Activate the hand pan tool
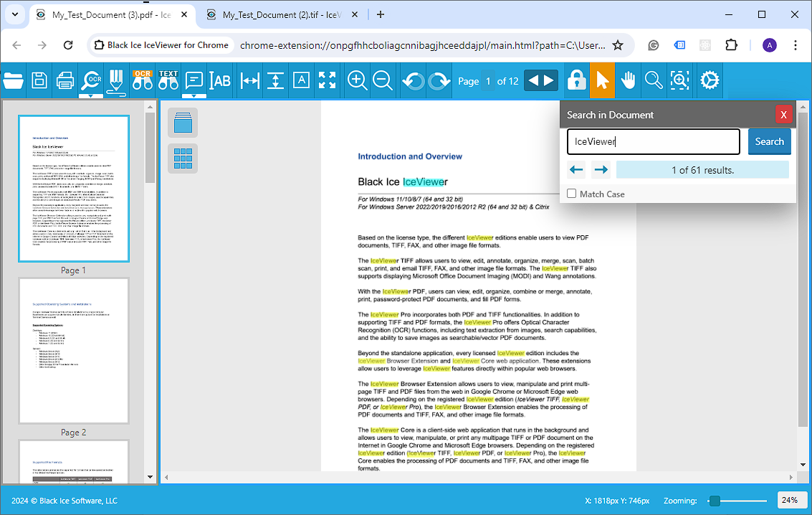Screen dimensions: 812x515 (x=628, y=80)
